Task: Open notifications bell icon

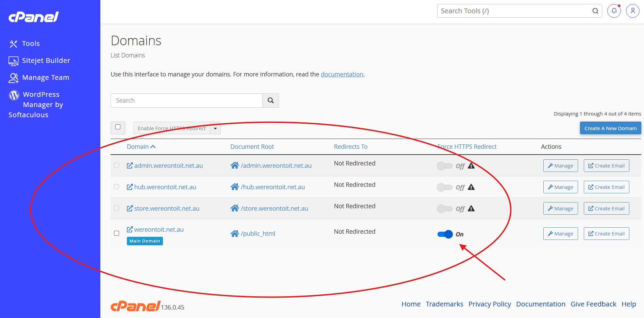Action: coord(614,11)
